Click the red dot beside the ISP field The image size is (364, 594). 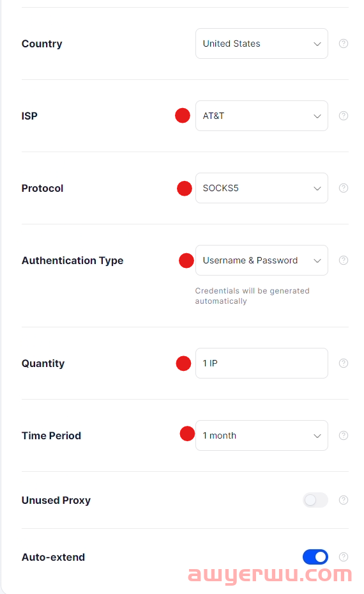point(183,116)
